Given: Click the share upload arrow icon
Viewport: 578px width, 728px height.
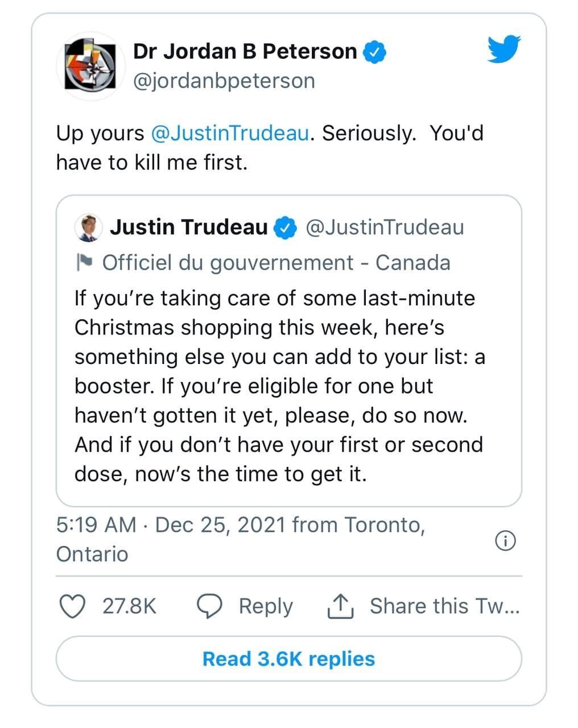Looking at the screenshot, I should (x=340, y=606).
